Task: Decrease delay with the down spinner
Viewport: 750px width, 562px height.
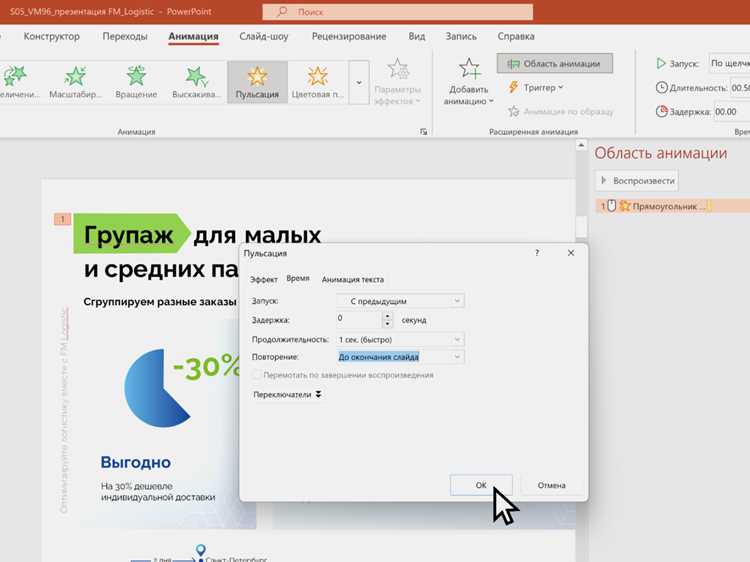Action: tap(387, 324)
